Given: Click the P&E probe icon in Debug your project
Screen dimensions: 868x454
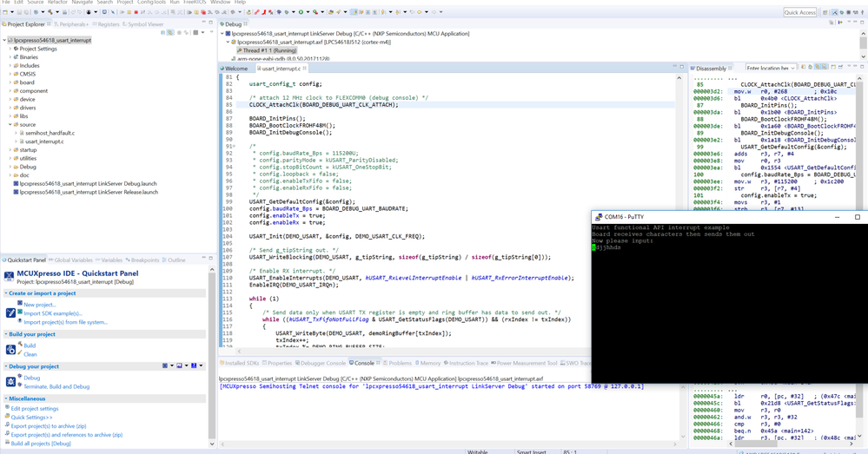Looking at the screenshot, I should [179, 365].
